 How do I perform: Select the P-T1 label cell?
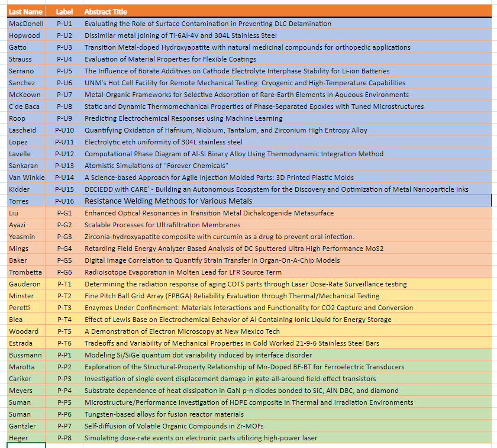coord(64,284)
